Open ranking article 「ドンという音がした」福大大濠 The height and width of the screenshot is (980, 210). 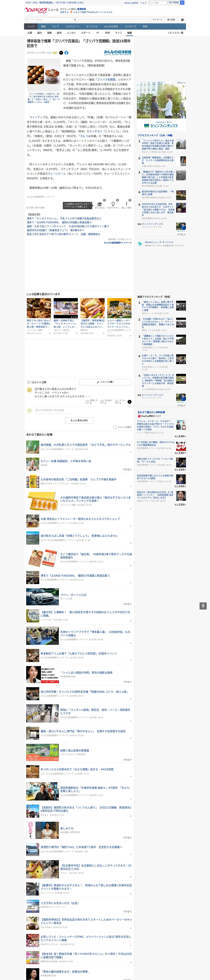click(158, 145)
